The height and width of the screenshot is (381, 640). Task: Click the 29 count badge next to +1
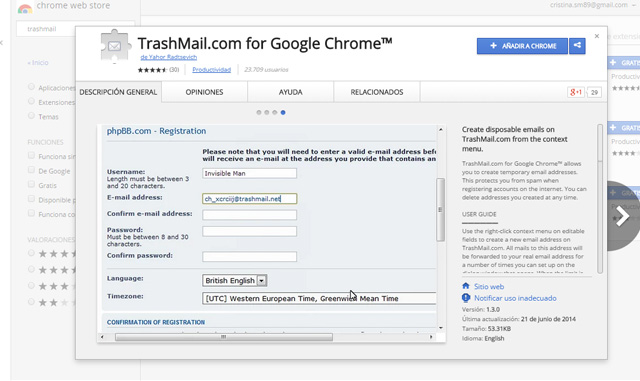pos(594,92)
